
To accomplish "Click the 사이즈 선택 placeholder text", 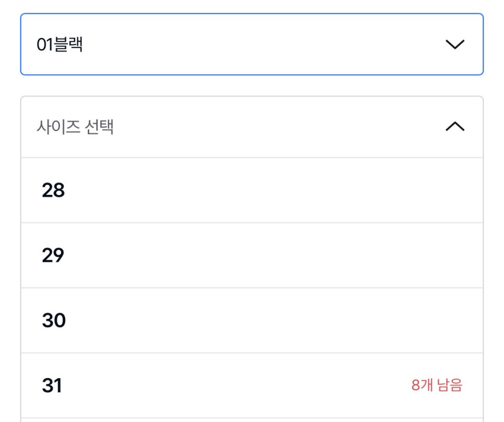I will pos(75,127).
